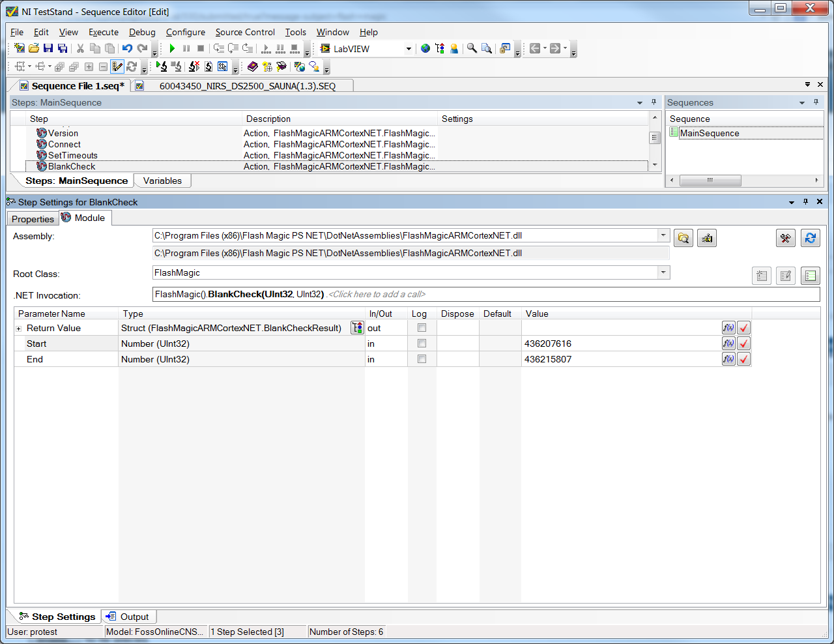Viewport: 834px width, 644px height.
Task: Toggle Log checkbox for Return Value
Action: coord(422,328)
